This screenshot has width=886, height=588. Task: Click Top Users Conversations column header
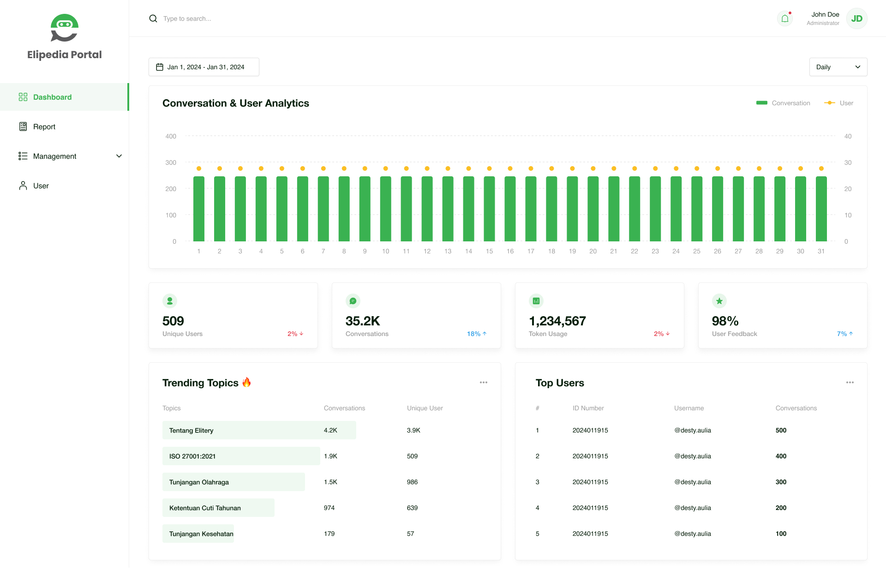(796, 408)
